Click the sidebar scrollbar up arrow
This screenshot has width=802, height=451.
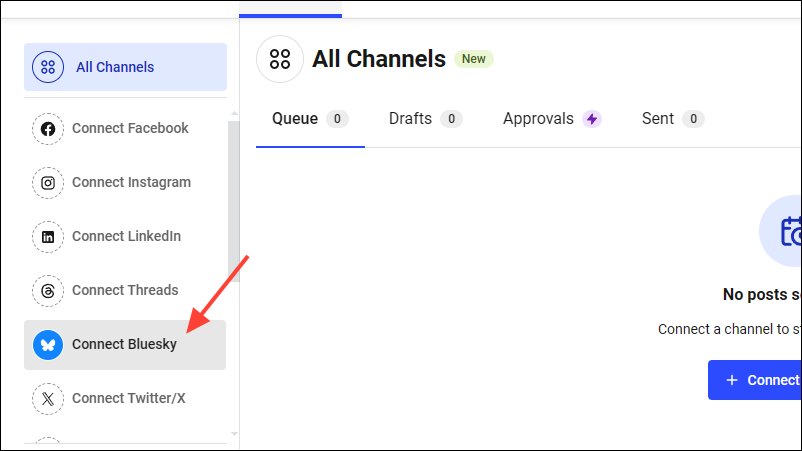pyautogui.click(x=234, y=113)
